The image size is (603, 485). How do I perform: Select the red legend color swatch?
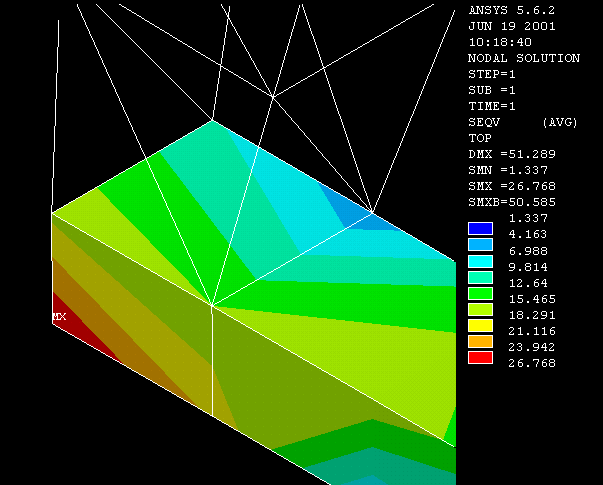(x=480, y=357)
